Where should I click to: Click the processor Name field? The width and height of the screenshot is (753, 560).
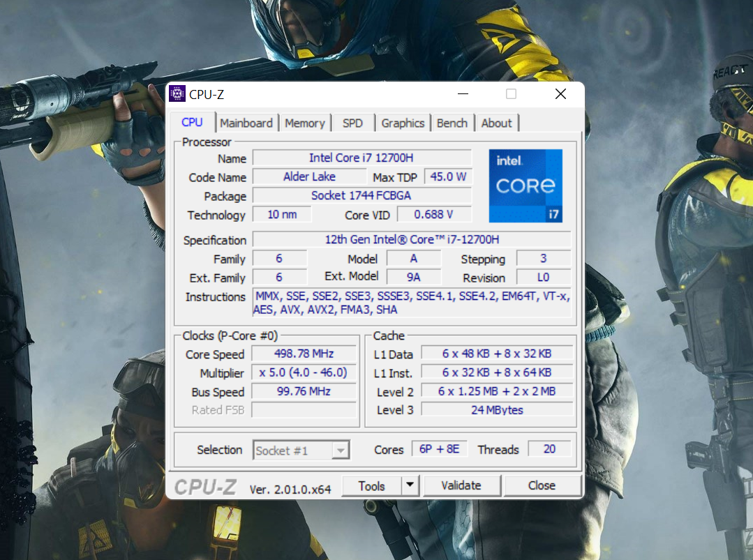(x=361, y=158)
